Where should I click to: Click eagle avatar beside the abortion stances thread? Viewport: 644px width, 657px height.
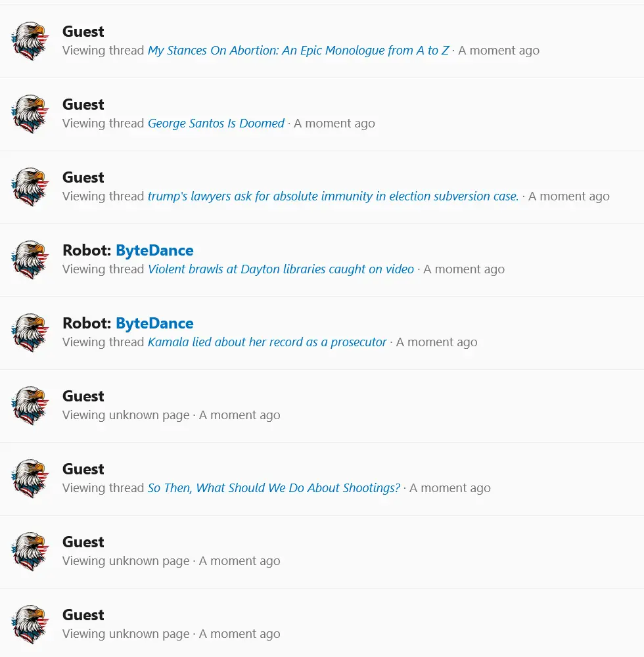click(30, 41)
